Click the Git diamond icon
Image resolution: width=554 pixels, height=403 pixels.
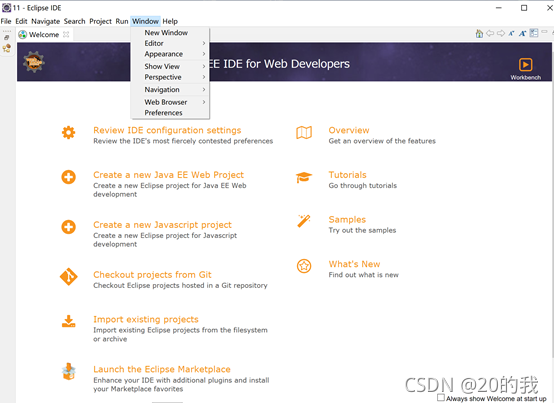[x=69, y=277]
